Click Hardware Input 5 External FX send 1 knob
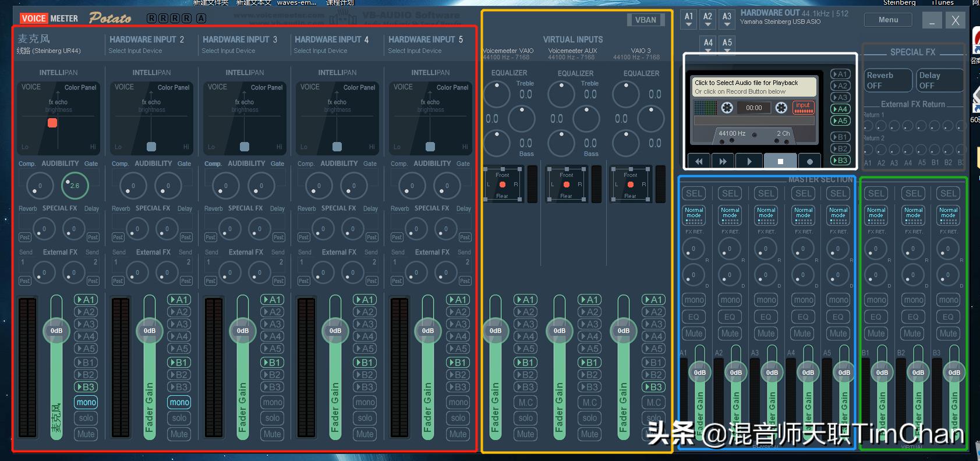This screenshot has height=461, width=980. pos(416,272)
